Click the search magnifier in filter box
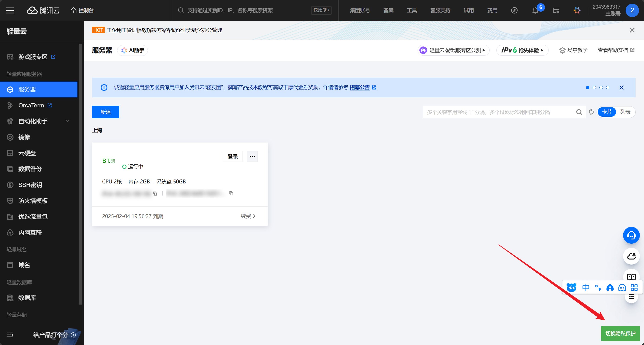 point(579,112)
